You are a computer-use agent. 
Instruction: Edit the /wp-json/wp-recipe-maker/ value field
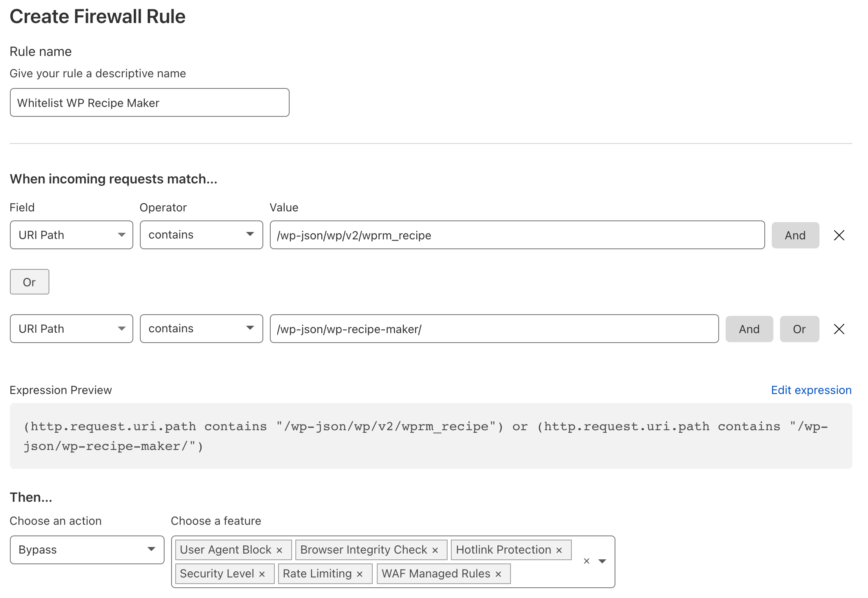(494, 329)
